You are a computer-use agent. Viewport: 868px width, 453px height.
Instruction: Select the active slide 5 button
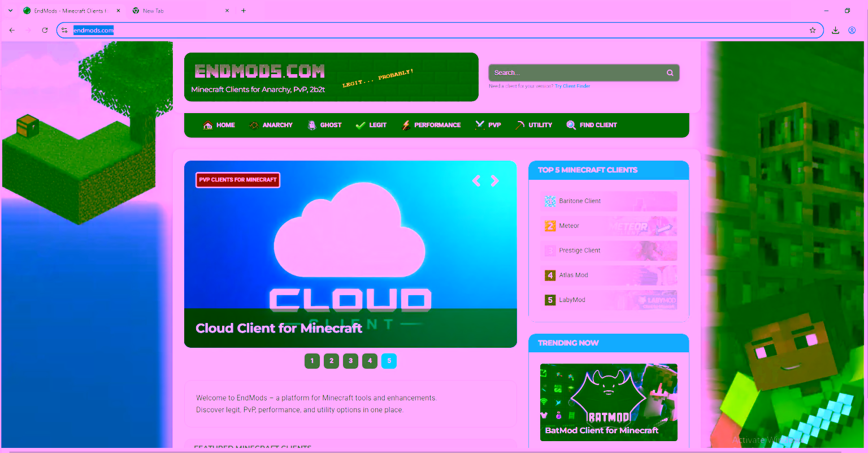[x=389, y=361]
